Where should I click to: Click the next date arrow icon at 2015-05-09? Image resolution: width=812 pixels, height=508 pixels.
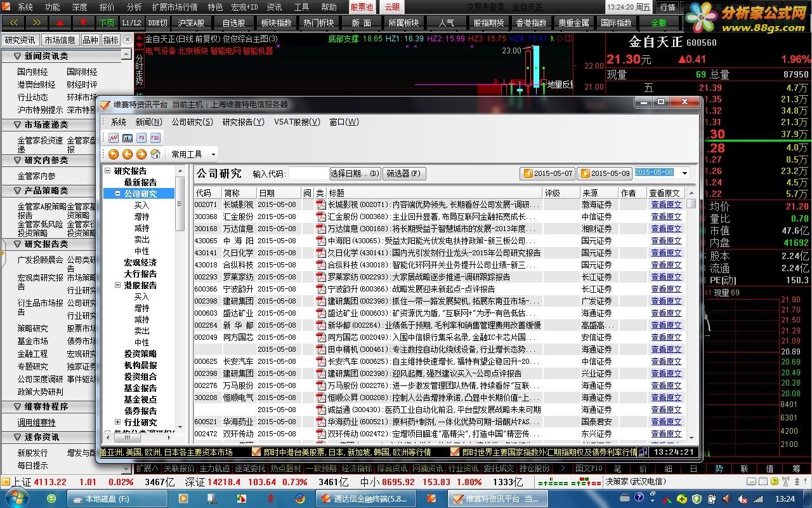tap(585, 173)
